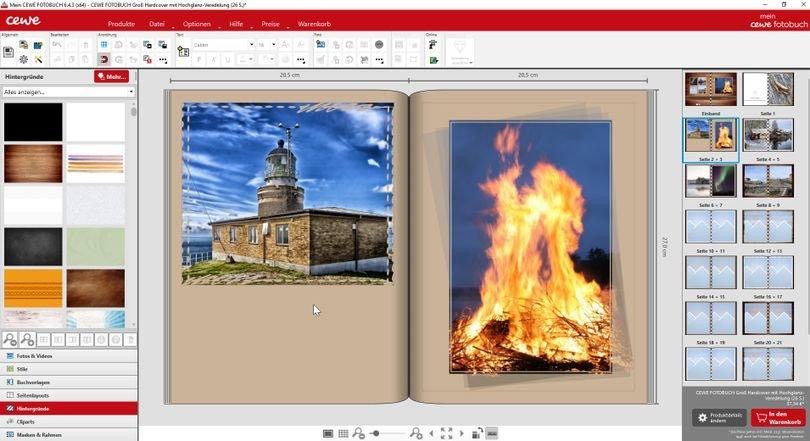
Task: Select the bonfire photo on right page
Action: point(531,247)
